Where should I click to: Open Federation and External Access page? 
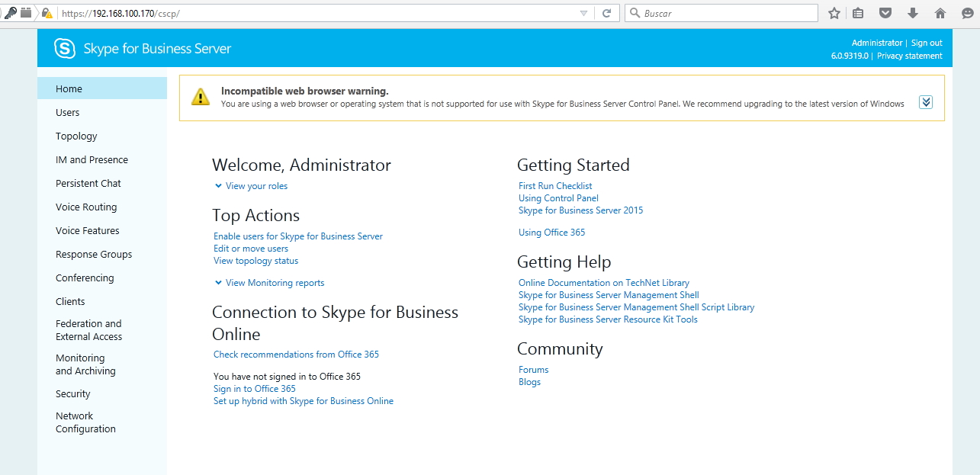88,330
